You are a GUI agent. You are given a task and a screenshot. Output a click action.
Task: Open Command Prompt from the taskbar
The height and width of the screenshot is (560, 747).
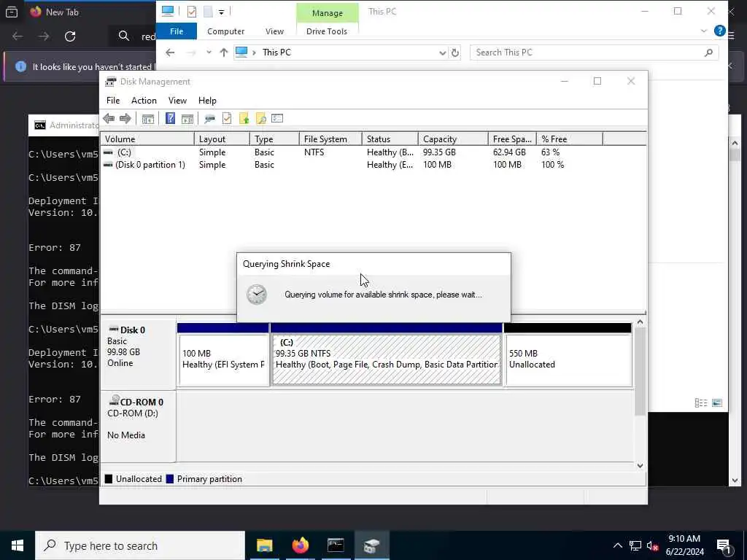pos(336,545)
